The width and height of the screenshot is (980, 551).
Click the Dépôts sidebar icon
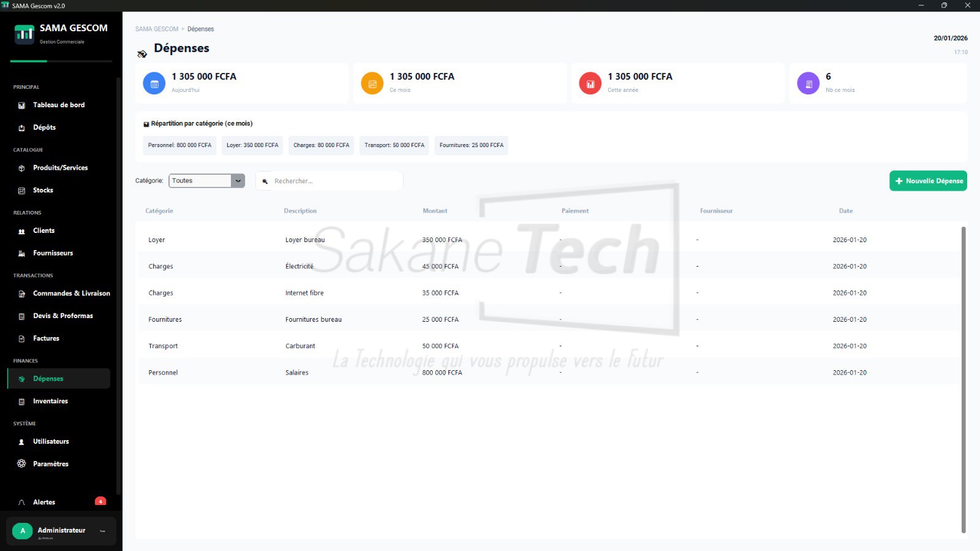(21, 127)
